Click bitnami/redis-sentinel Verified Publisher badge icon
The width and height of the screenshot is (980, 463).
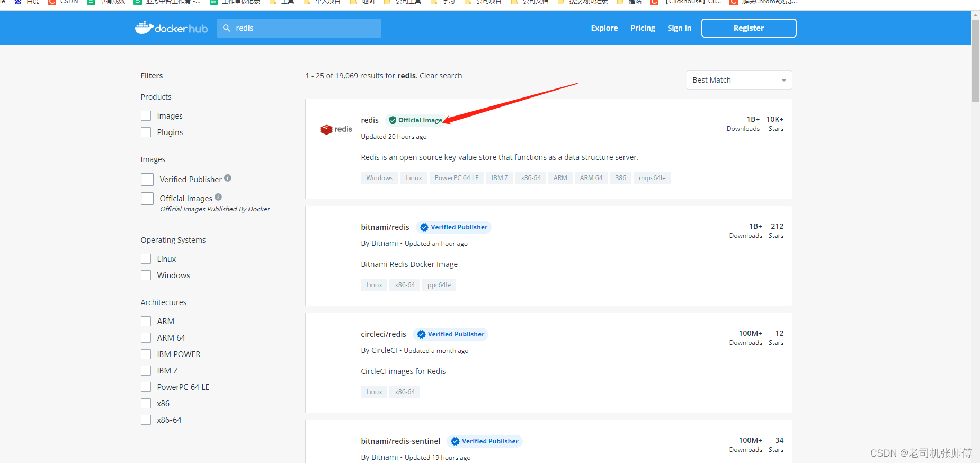point(455,441)
